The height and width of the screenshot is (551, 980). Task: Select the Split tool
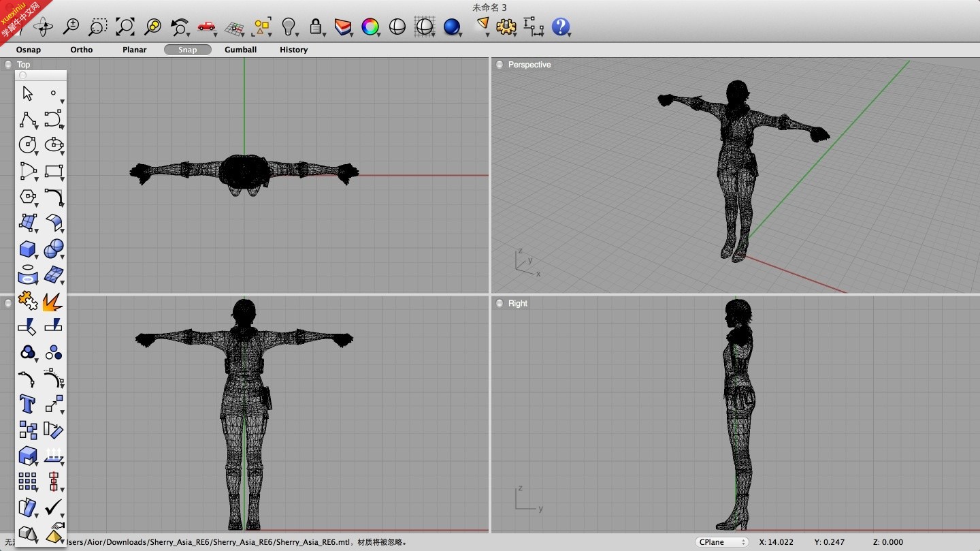point(54,327)
